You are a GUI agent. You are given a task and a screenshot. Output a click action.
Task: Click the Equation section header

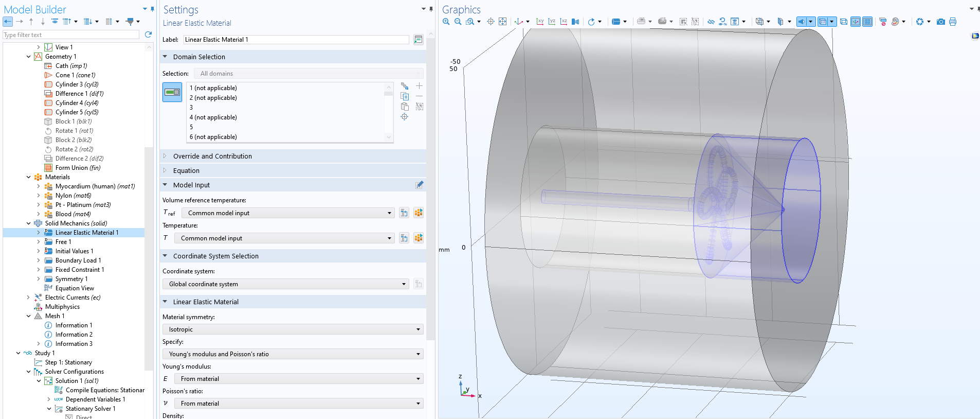point(186,171)
